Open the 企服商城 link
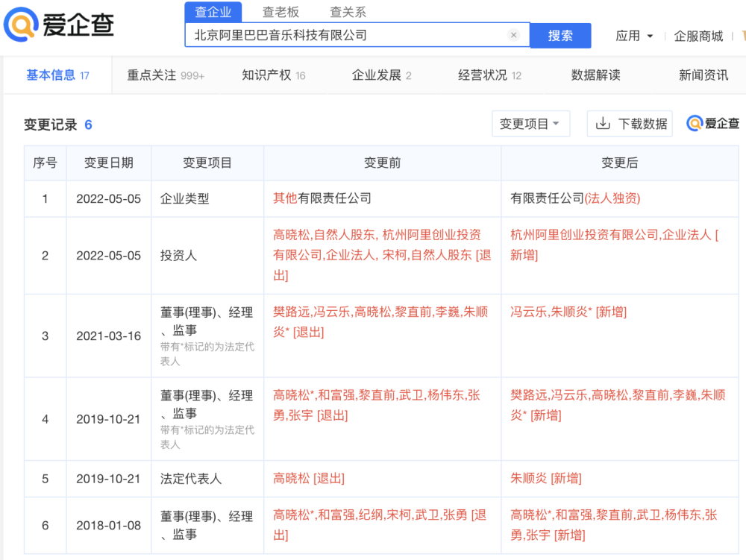This screenshot has height=560, width=746. [x=698, y=36]
